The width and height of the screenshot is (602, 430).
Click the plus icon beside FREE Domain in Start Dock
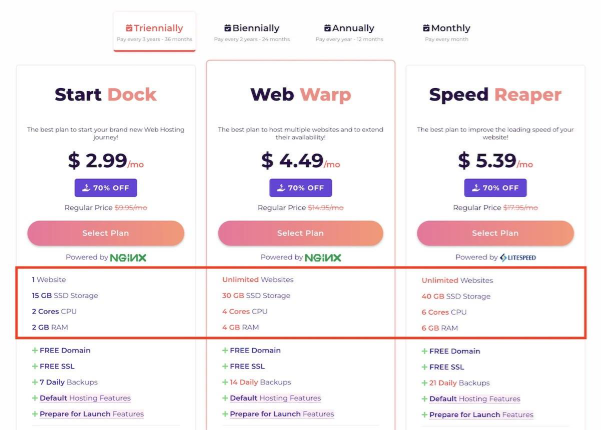[35, 351]
